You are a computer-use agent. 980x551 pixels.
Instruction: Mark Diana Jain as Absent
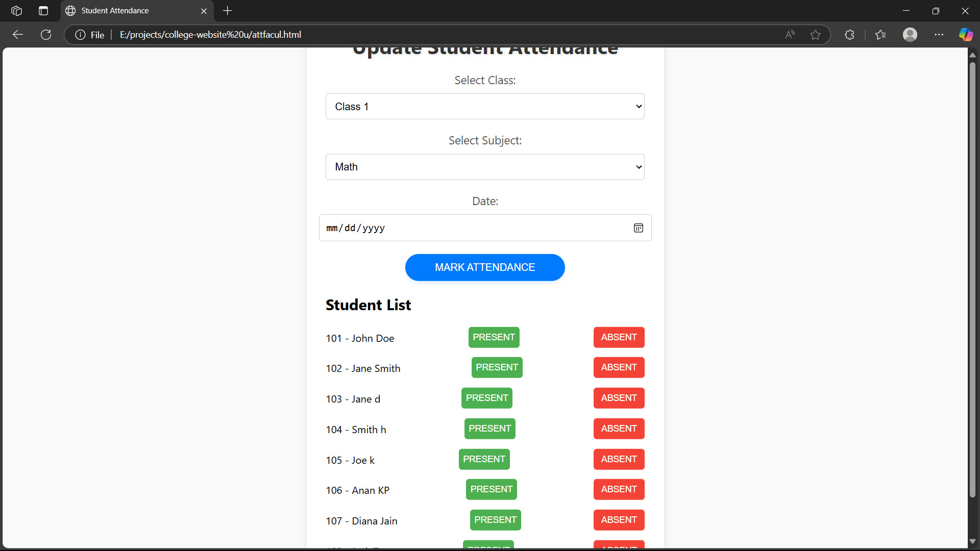[x=619, y=520]
